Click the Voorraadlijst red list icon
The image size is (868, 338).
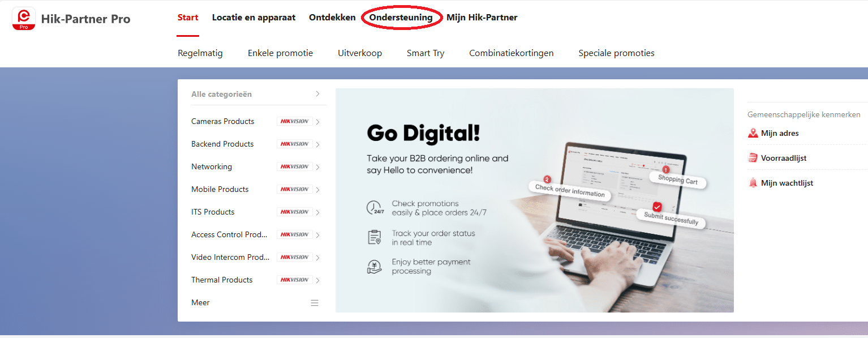click(753, 158)
